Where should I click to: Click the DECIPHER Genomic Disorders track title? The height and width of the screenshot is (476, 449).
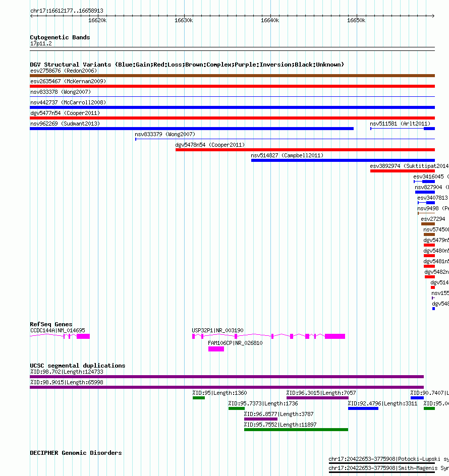[x=76, y=453]
